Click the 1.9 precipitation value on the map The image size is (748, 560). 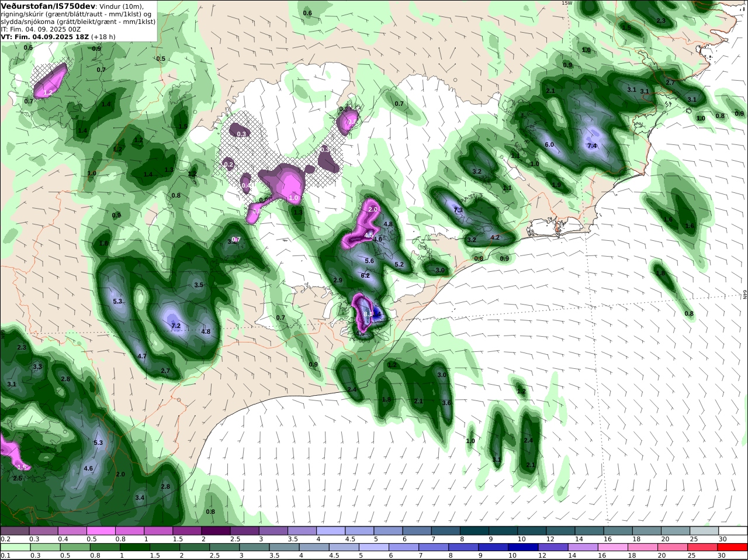[x=556, y=185]
